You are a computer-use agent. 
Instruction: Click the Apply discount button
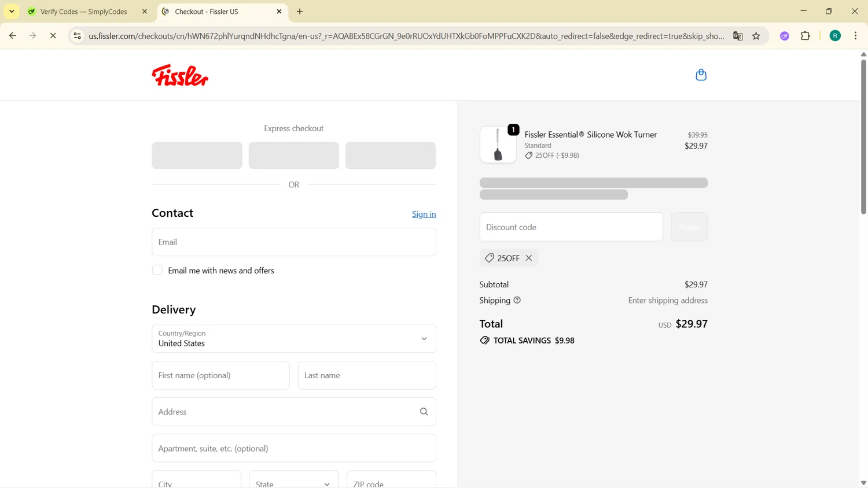tap(689, 227)
